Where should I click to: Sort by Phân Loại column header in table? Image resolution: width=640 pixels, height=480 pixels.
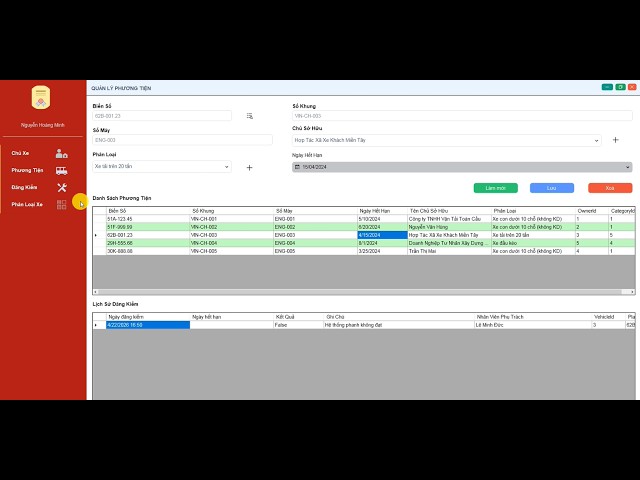(x=533, y=211)
